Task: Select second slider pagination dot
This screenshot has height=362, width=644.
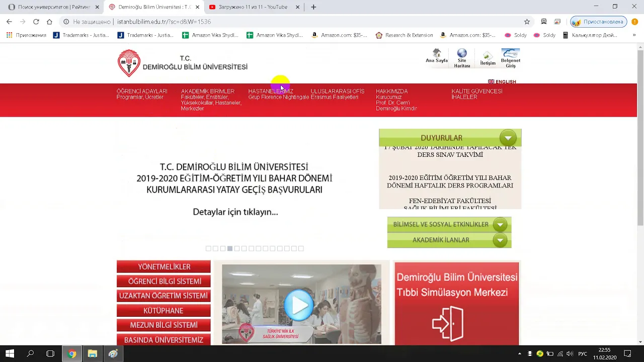Action: coord(215,248)
